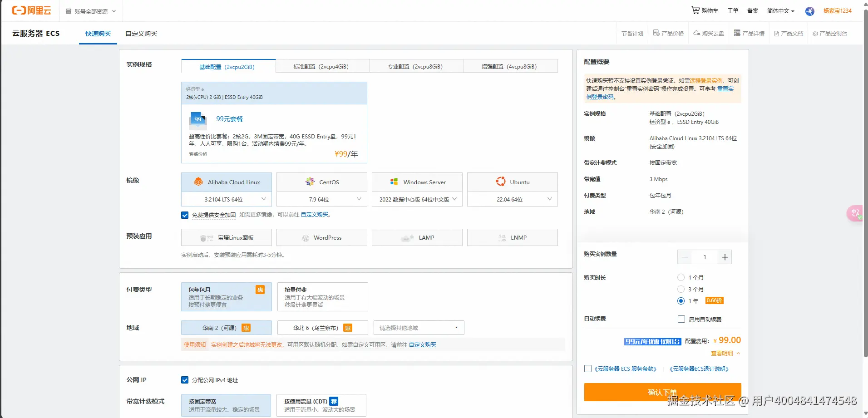Select the 增强配置 (4vcpu8GiB) tab
This screenshot has height=418, width=868.
(511, 66)
